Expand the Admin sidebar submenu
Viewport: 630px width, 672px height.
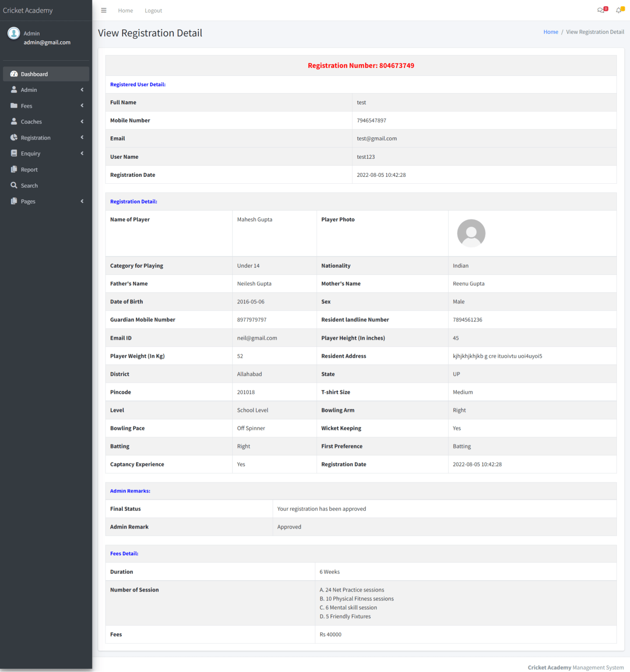coord(82,90)
